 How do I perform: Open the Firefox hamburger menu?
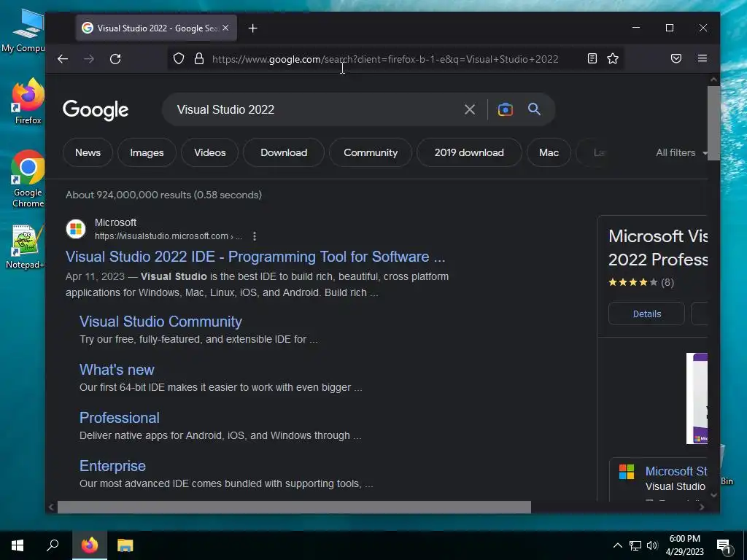(x=703, y=58)
